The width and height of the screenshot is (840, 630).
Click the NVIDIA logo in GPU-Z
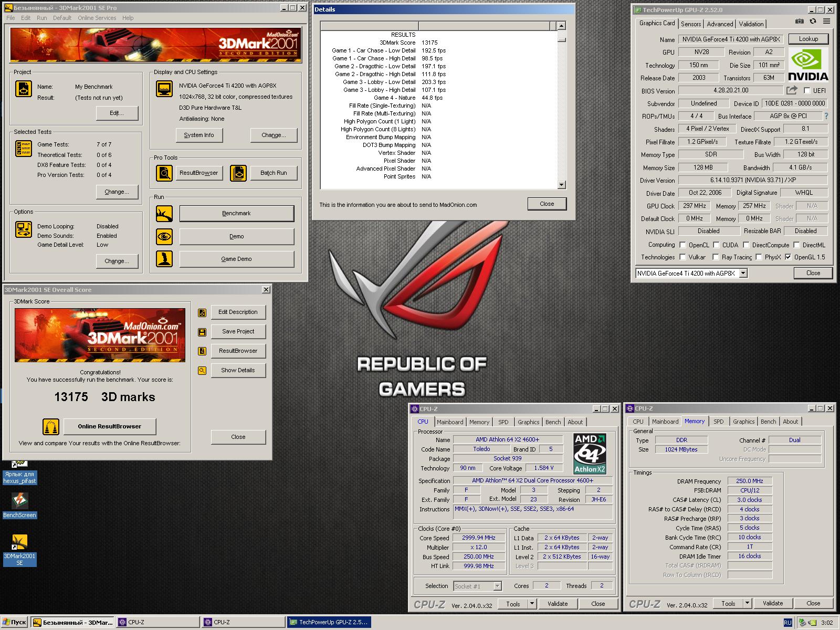pyautogui.click(x=808, y=64)
